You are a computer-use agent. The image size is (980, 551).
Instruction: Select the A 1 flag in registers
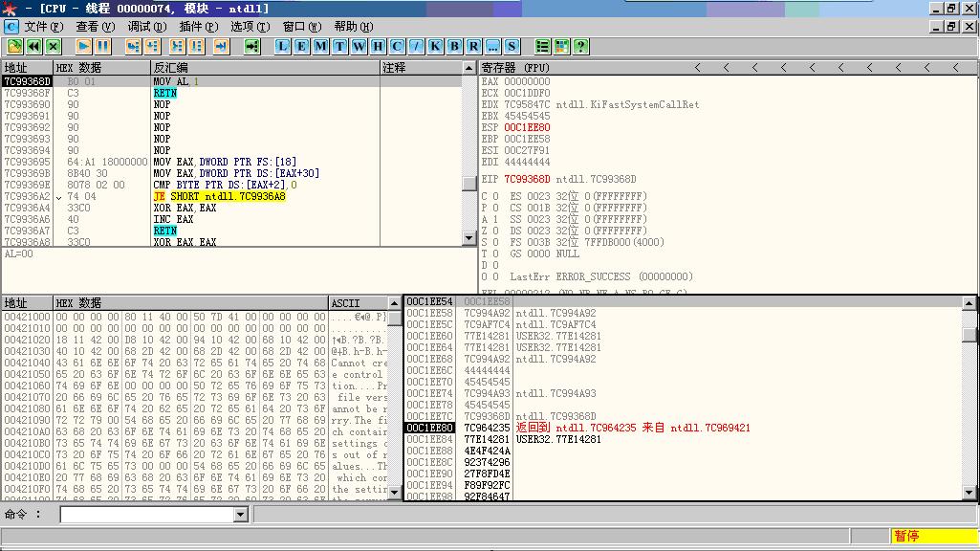click(491, 219)
